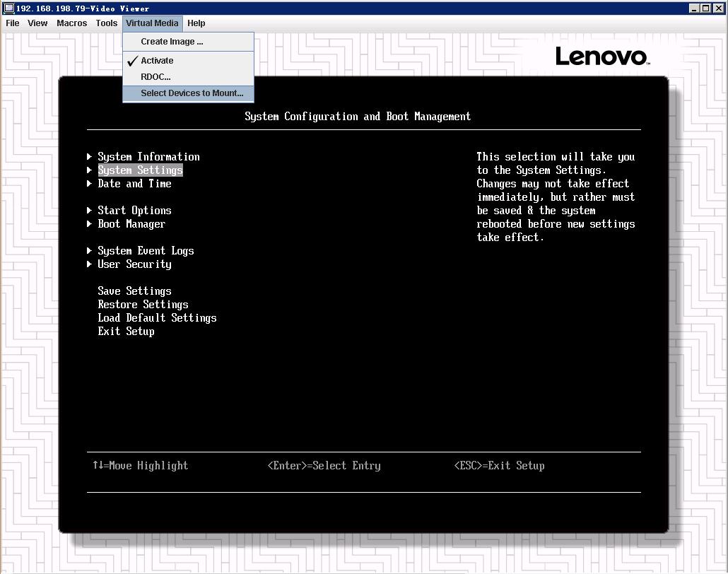Expand the System Information arrow

click(x=90, y=157)
